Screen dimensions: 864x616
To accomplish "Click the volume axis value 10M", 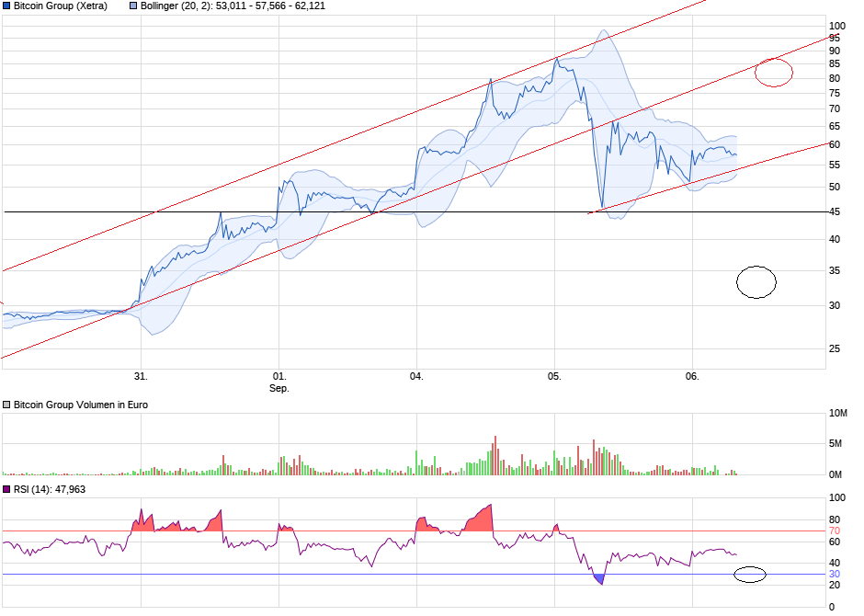I will (838, 413).
